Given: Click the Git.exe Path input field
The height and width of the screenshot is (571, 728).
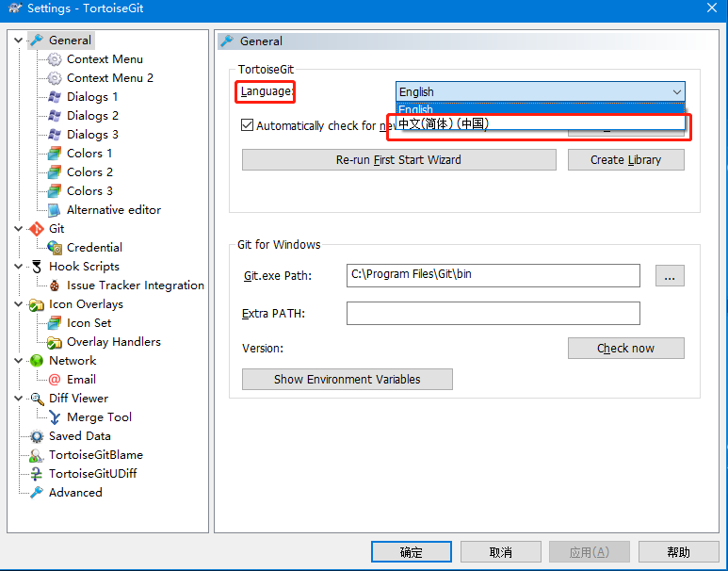Looking at the screenshot, I should (x=493, y=275).
